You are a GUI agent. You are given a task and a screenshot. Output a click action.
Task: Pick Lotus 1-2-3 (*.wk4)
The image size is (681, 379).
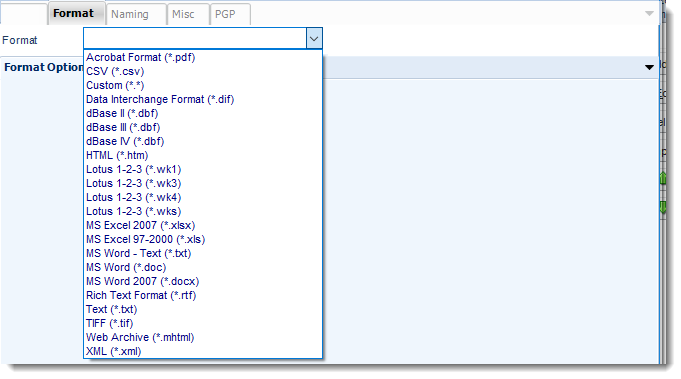point(203,197)
